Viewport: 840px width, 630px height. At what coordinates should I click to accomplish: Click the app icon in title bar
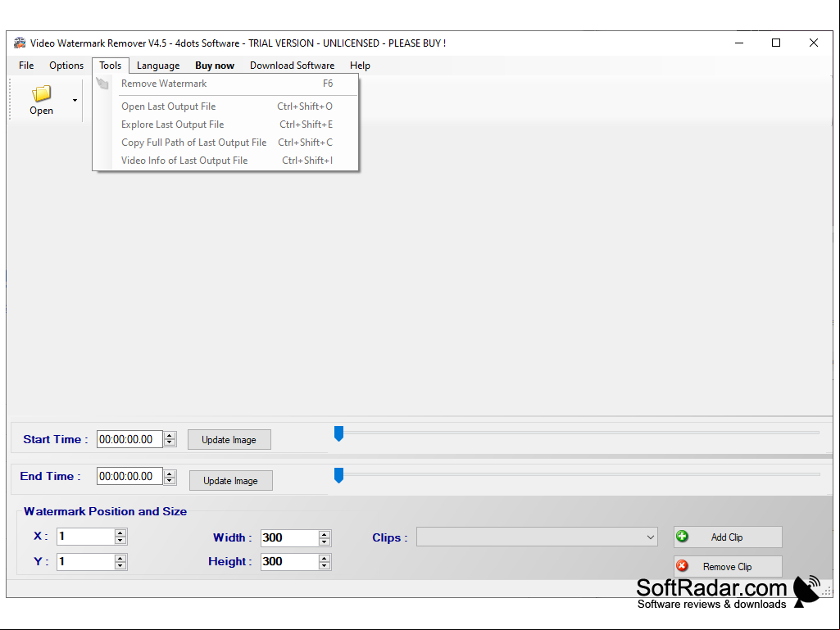(x=20, y=43)
